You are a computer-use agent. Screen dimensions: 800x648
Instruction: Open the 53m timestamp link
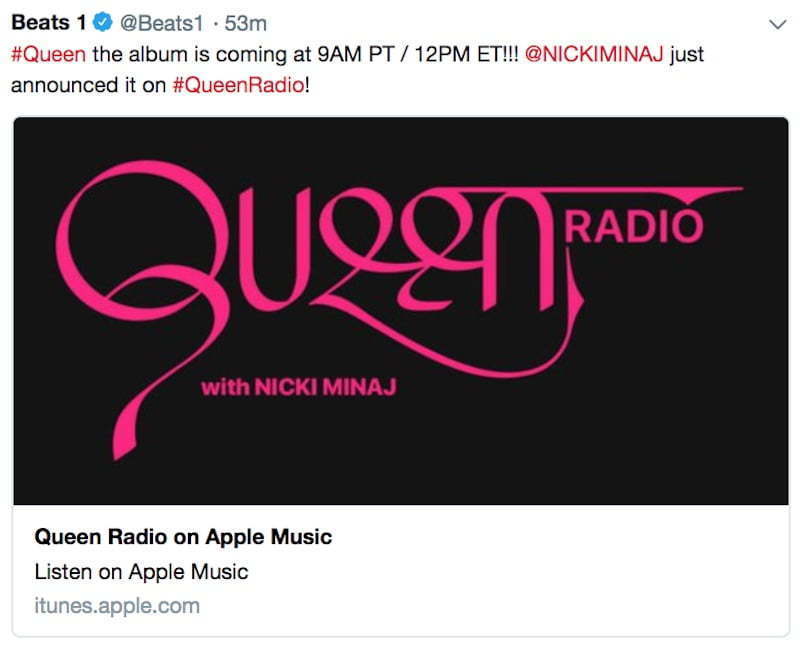(245, 23)
